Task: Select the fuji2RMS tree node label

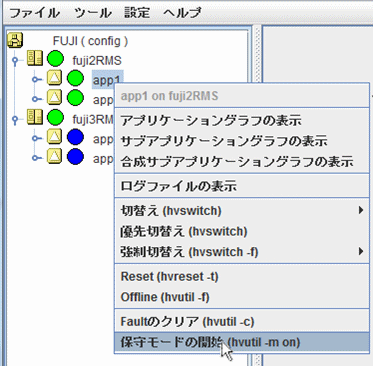Action: [x=97, y=61]
